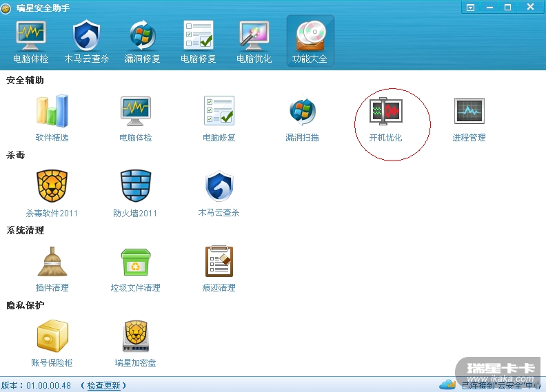This screenshot has height=392, width=546.
Task: Click the 检查更新 link
Action: [104, 385]
